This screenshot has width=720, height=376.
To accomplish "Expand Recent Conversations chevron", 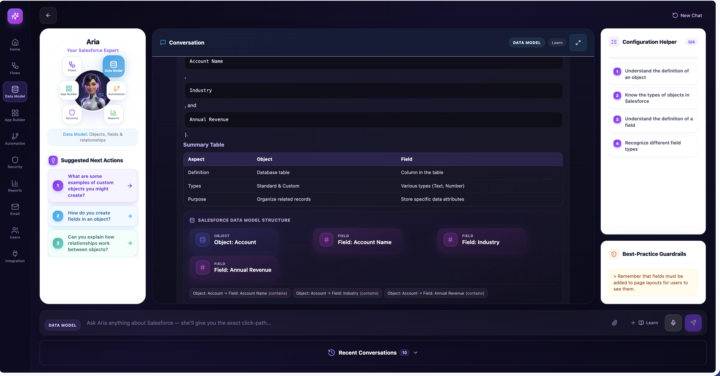I will 416,353.
